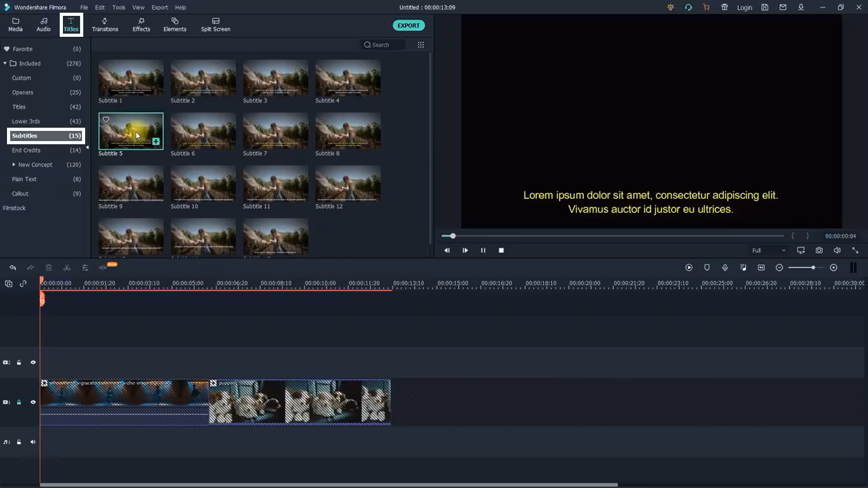Image resolution: width=868 pixels, height=488 pixels.
Task: Take a snapshot with the camera icon
Action: pyautogui.click(x=819, y=250)
